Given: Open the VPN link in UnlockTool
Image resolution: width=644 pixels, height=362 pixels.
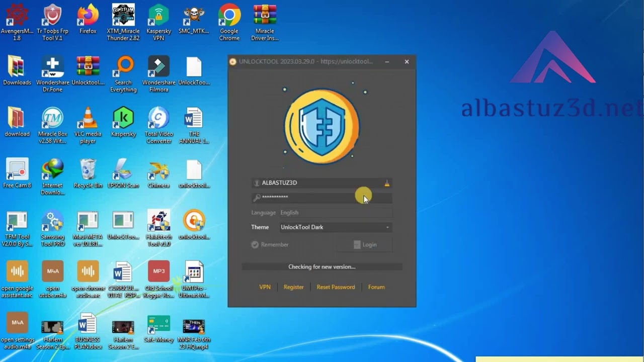Looking at the screenshot, I should [x=265, y=287].
